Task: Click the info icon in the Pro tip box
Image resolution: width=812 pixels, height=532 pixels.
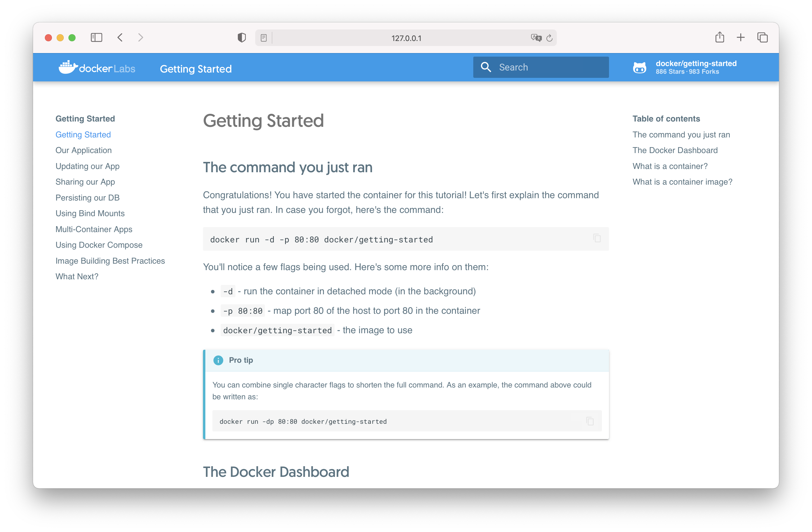Action: (218, 360)
